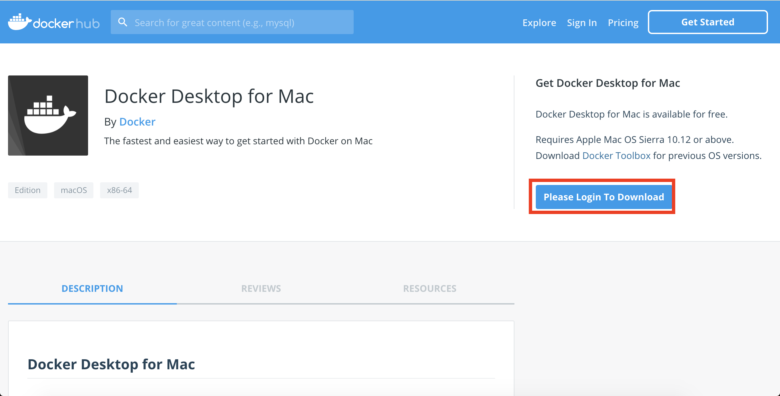
Task: Click the Docker whale product thumbnail
Action: (48, 115)
